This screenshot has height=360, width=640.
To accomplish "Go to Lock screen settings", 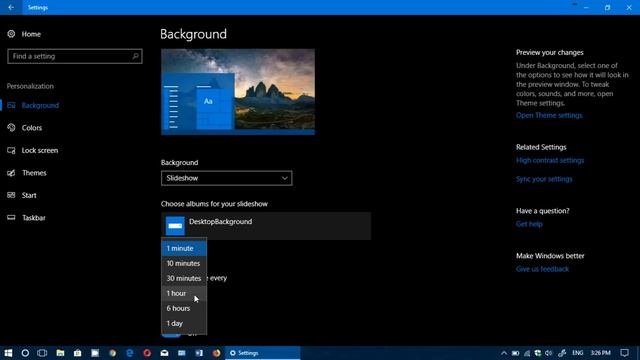I will pos(40,150).
